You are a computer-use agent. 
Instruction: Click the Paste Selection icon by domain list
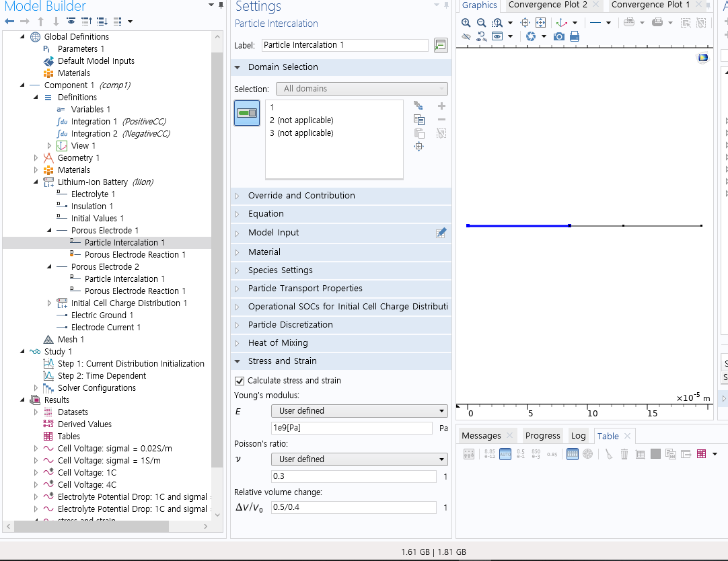[418, 133]
